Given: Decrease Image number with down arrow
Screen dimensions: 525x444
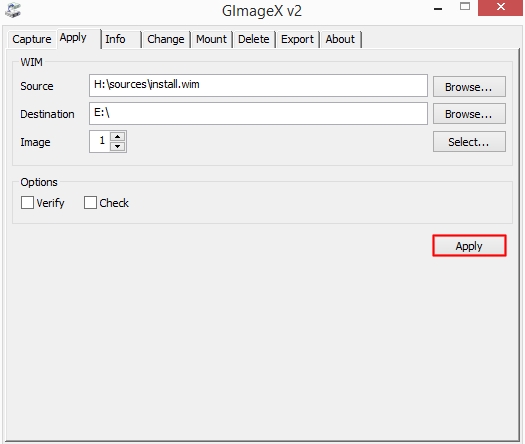Looking at the screenshot, I should click(x=118, y=146).
